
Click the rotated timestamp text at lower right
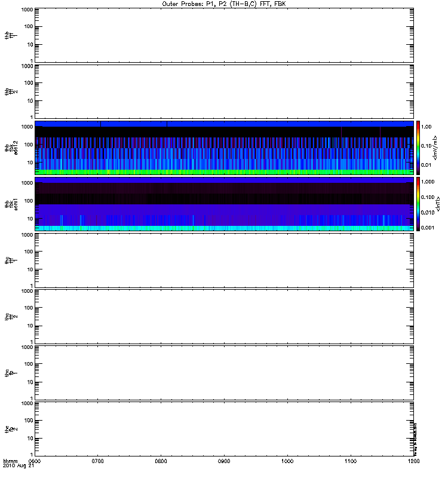tap(415, 439)
